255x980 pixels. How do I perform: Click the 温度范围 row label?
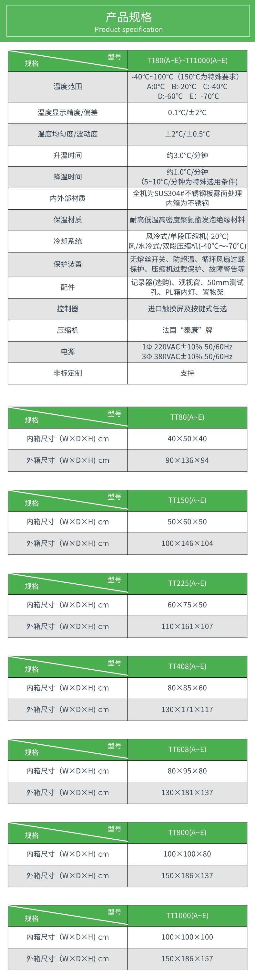[x=67, y=87]
